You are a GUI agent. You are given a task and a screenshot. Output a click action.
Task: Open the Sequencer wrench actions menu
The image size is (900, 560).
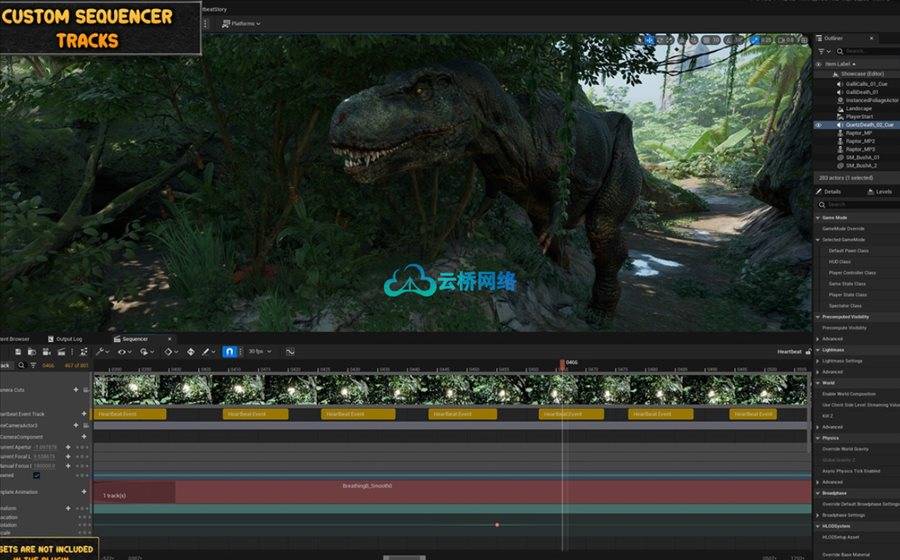point(102,352)
